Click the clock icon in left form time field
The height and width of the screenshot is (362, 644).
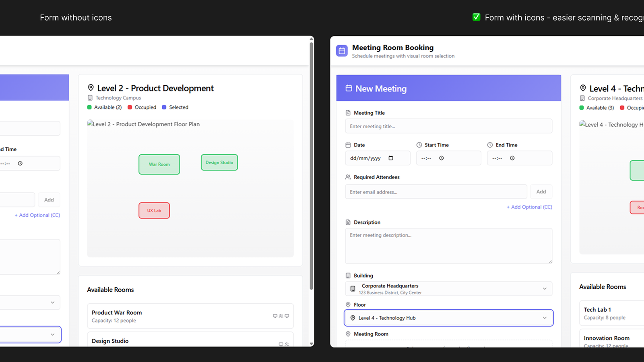[x=20, y=163]
